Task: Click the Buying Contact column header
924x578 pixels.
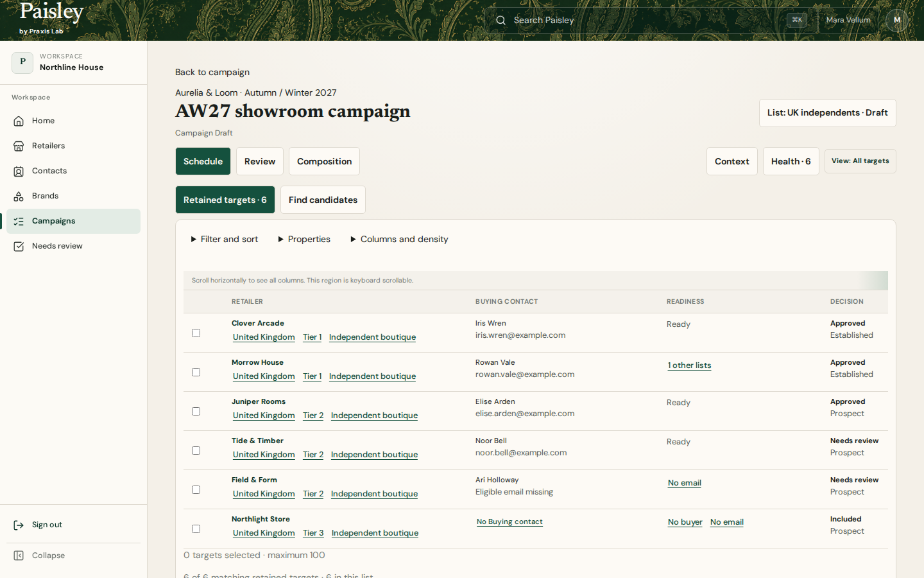Action: 506,302
